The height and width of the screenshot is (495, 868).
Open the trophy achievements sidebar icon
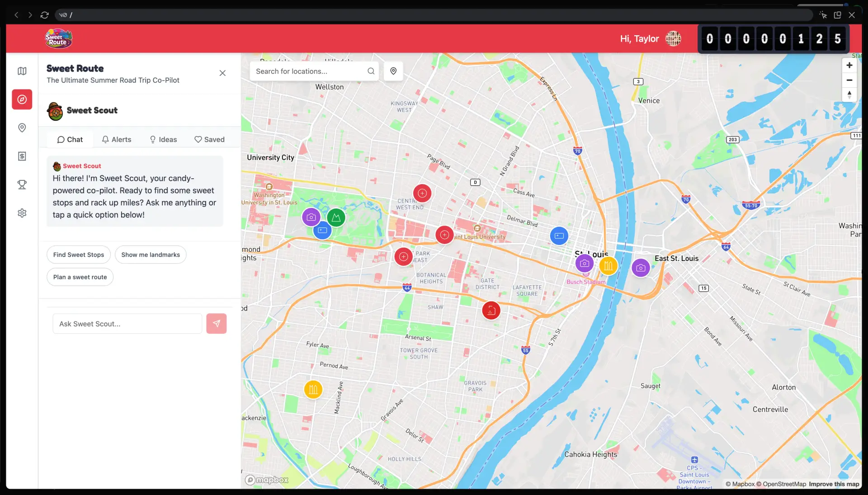(22, 184)
